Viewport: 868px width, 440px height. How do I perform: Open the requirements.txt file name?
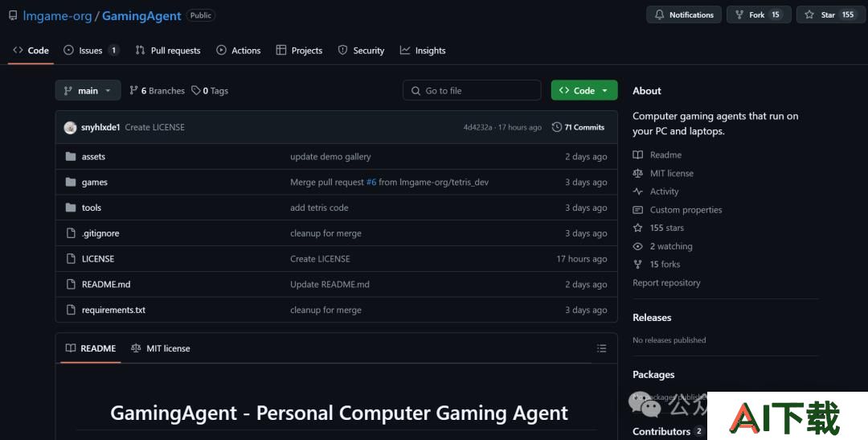(x=113, y=310)
